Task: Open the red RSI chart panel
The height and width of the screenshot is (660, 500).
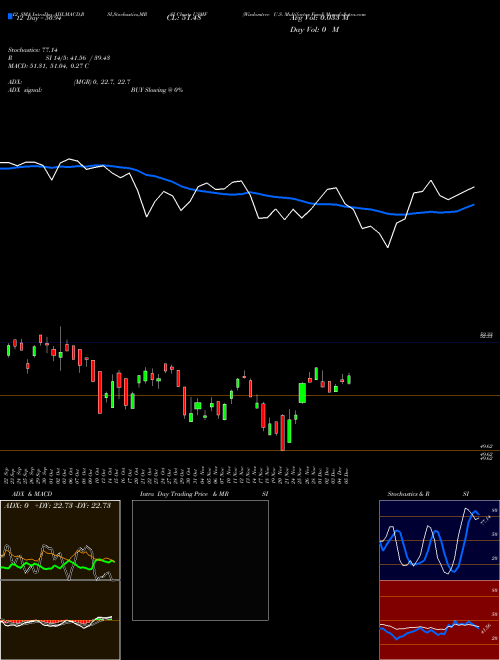Action: coord(439,620)
